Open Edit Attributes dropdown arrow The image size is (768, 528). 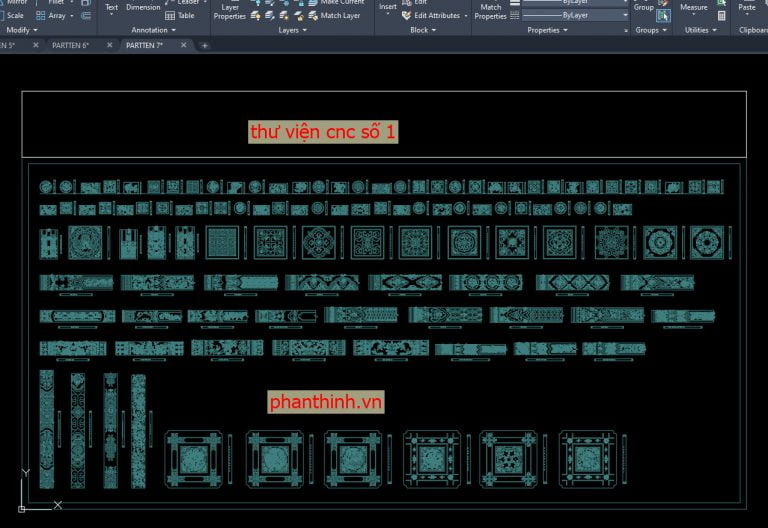tap(466, 16)
